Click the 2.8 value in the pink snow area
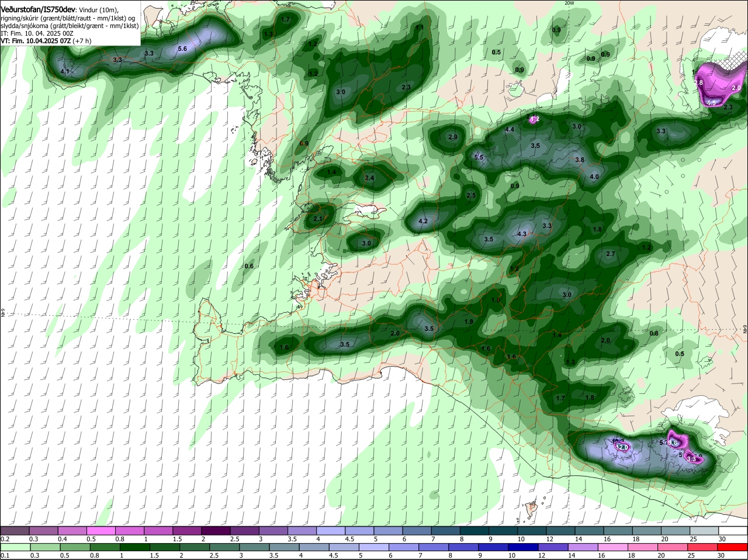Screen dimensions: 748x560 pyautogui.click(x=698, y=82)
